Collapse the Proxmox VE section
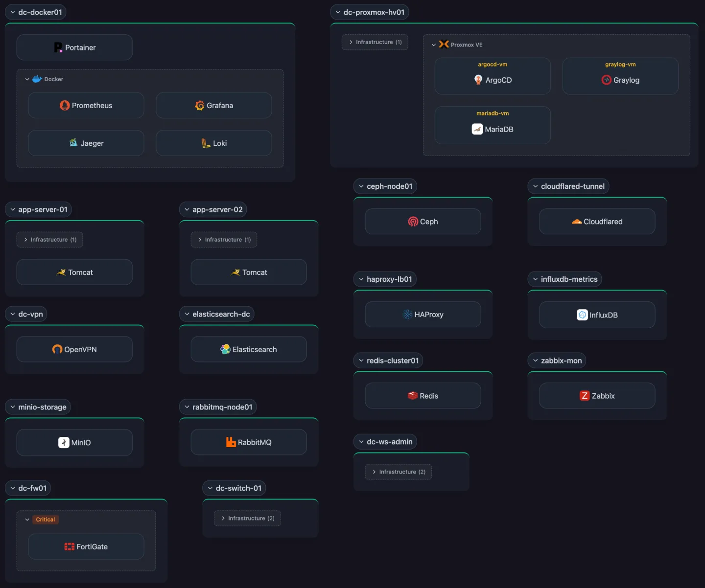The width and height of the screenshot is (705, 588). point(433,45)
